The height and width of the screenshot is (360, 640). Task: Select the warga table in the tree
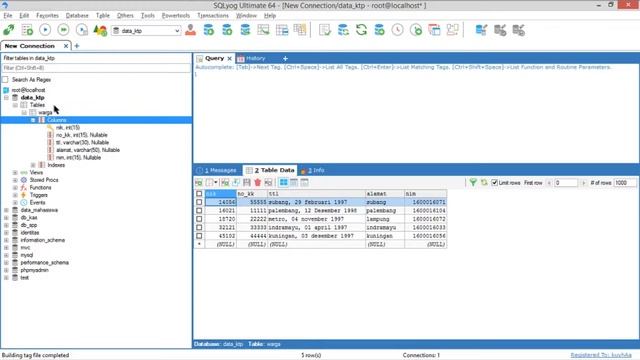pos(45,113)
